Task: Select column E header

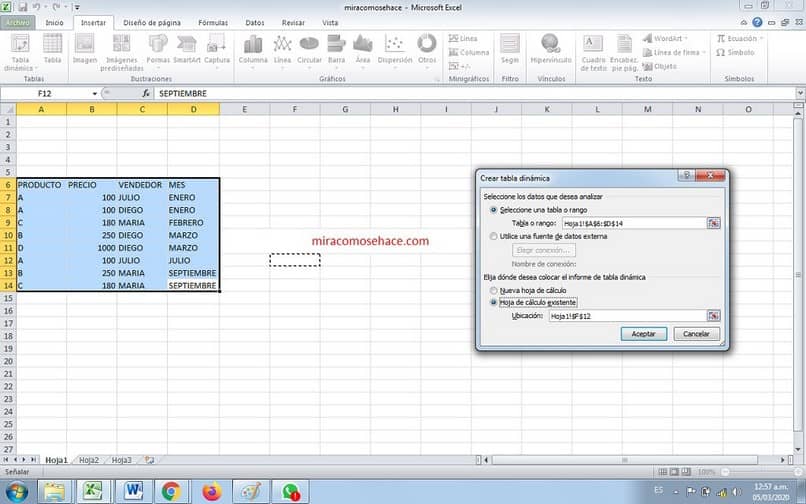Action: pyautogui.click(x=244, y=109)
